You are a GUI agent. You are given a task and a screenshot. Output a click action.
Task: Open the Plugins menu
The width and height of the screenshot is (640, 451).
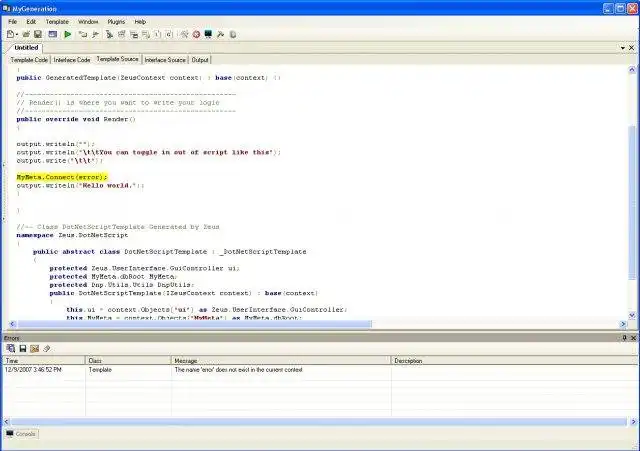click(116, 22)
